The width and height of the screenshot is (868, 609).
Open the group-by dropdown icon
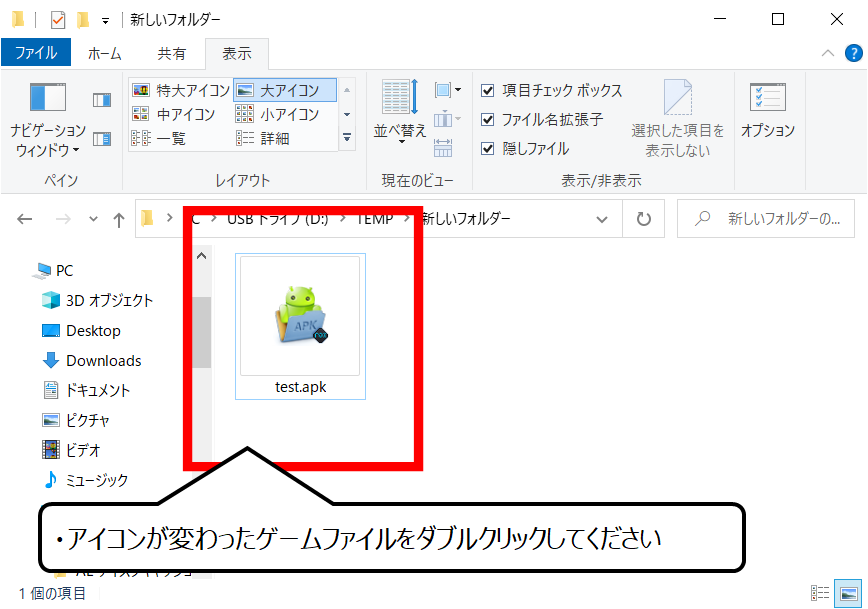[448, 90]
